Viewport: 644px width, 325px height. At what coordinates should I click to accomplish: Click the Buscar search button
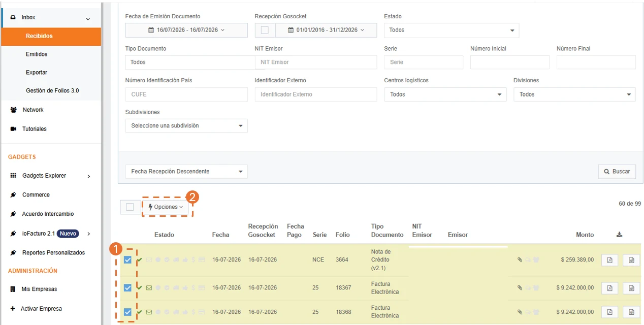617,172
